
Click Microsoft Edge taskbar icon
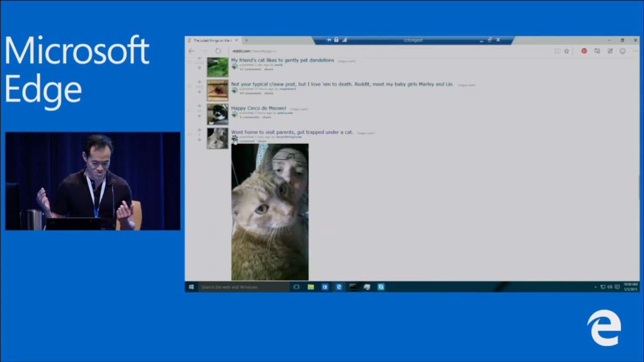click(x=339, y=287)
